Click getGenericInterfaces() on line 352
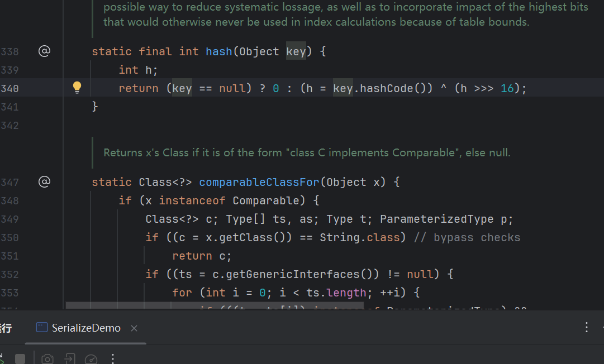604x364 pixels. point(296,274)
